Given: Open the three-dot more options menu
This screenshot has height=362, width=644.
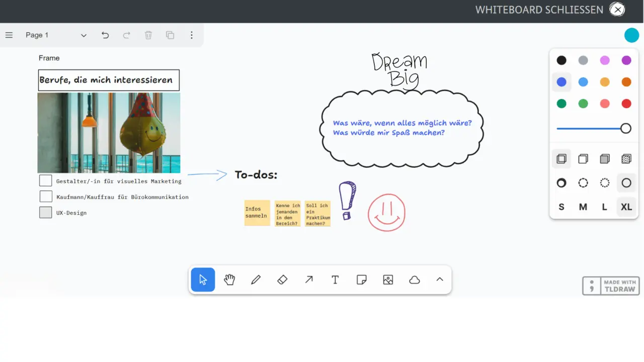Looking at the screenshot, I should click(x=192, y=35).
